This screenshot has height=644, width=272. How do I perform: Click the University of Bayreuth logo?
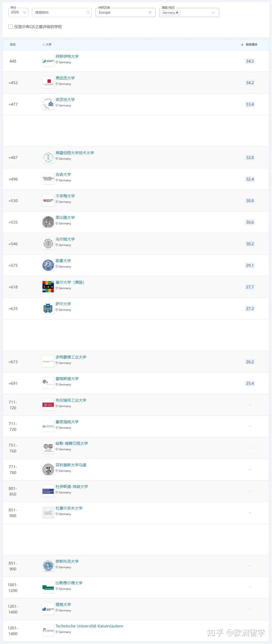(x=48, y=61)
